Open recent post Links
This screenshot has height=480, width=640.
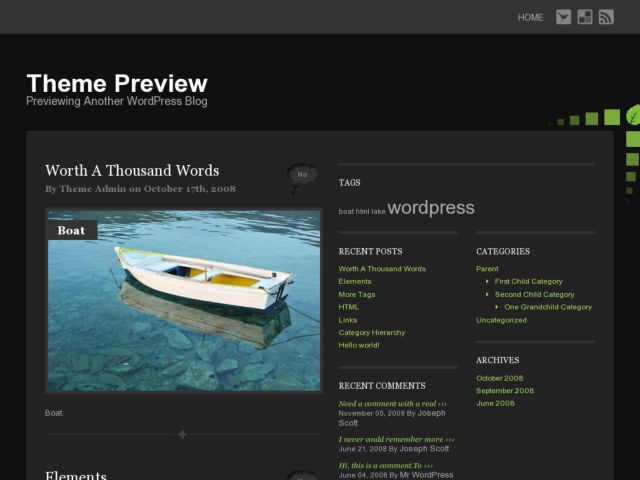click(348, 320)
